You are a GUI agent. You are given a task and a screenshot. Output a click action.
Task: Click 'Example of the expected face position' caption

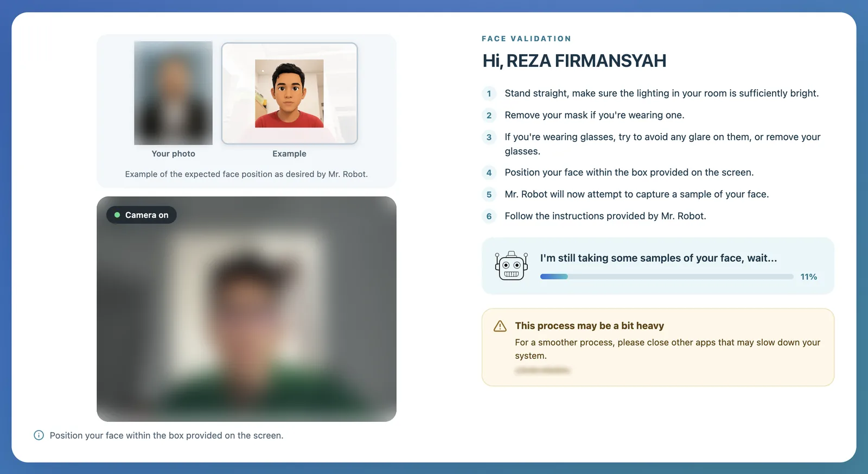(246, 174)
